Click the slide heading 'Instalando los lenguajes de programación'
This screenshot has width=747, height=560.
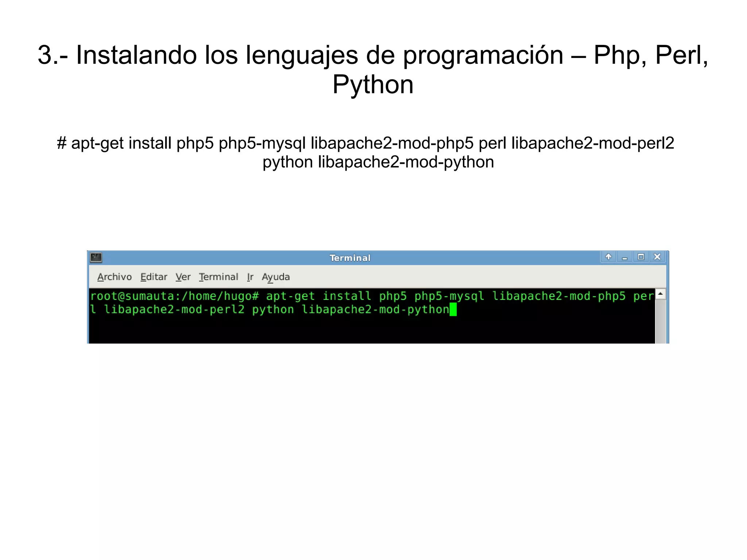[x=320, y=55]
